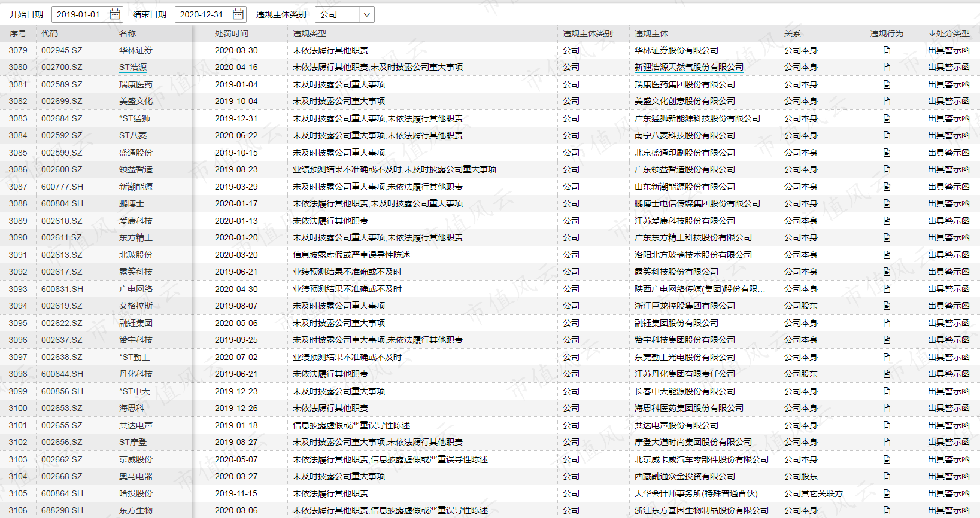The width and height of the screenshot is (980, 518).
Task: Open violation document for *ST中天 row
Action: (x=887, y=391)
